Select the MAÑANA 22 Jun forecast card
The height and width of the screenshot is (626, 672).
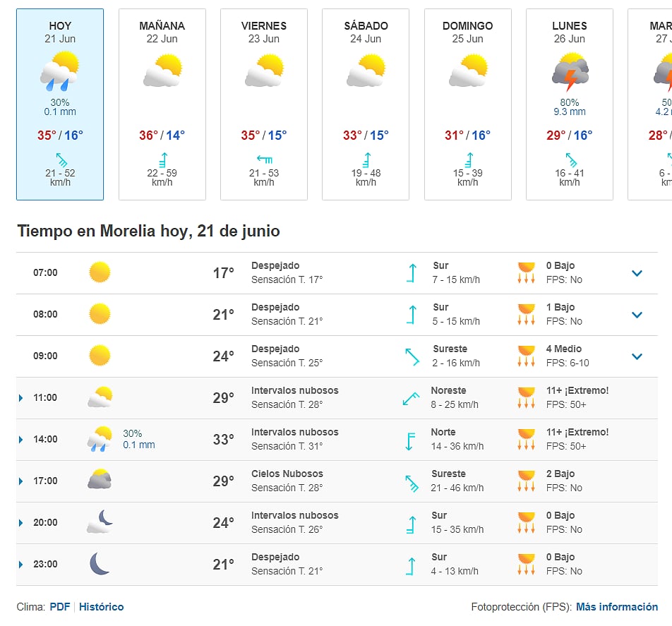pyautogui.click(x=162, y=104)
